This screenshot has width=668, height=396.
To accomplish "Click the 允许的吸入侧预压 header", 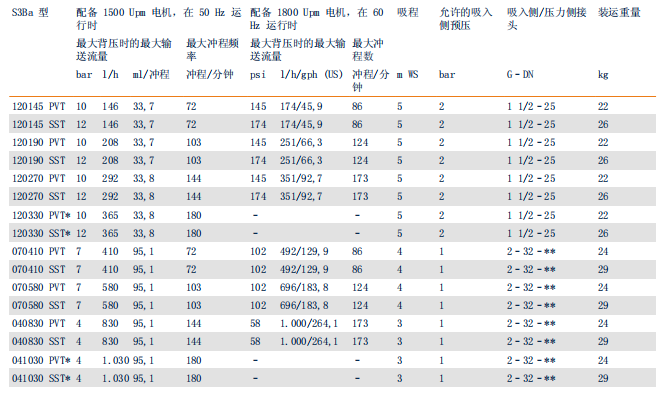I will (466, 19).
